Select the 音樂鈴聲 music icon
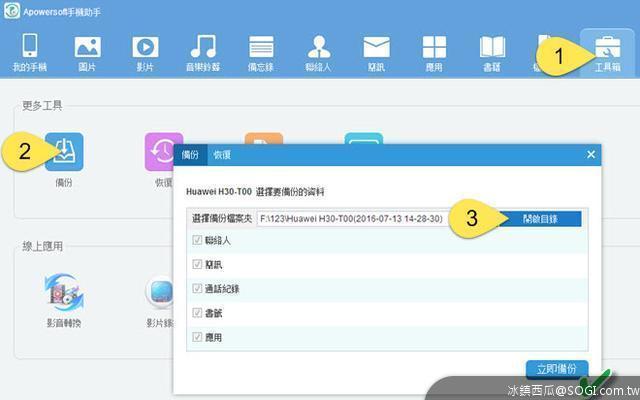 [x=203, y=50]
